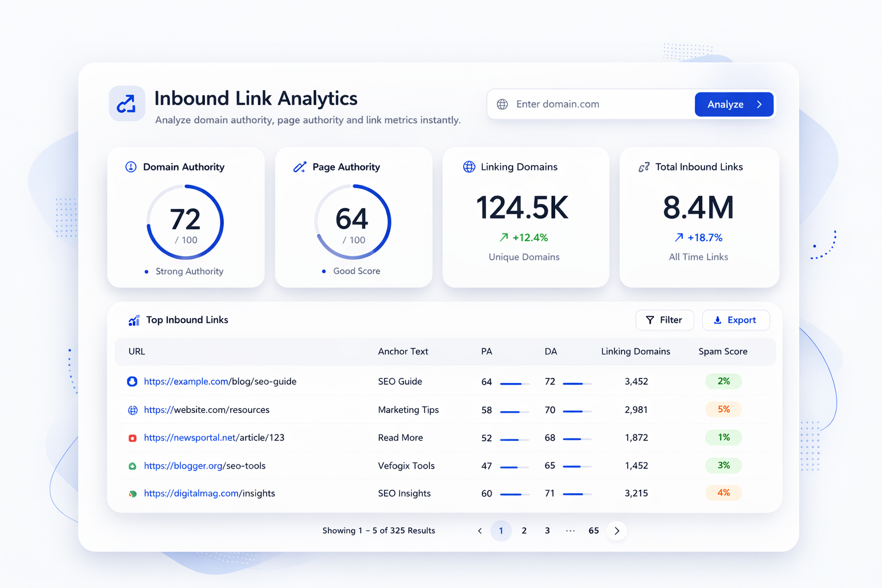
Task: Expand hidden pages via the ellipsis control
Action: pyautogui.click(x=570, y=531)
